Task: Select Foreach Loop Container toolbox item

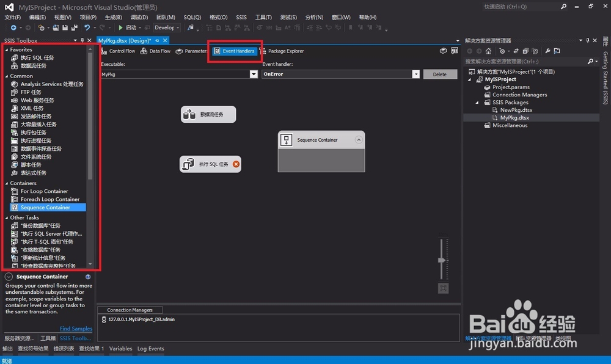Action: (x=50, y=199)
